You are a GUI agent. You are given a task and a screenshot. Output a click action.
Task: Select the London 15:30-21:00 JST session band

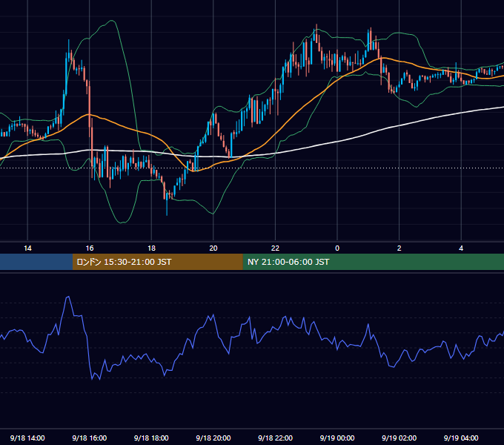click(x=157, y=262)
